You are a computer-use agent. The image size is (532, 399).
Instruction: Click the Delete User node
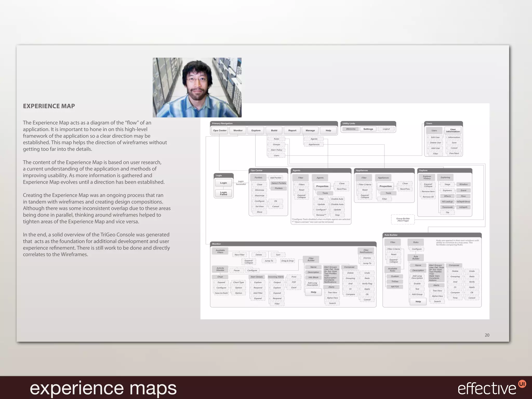[435, 143]
